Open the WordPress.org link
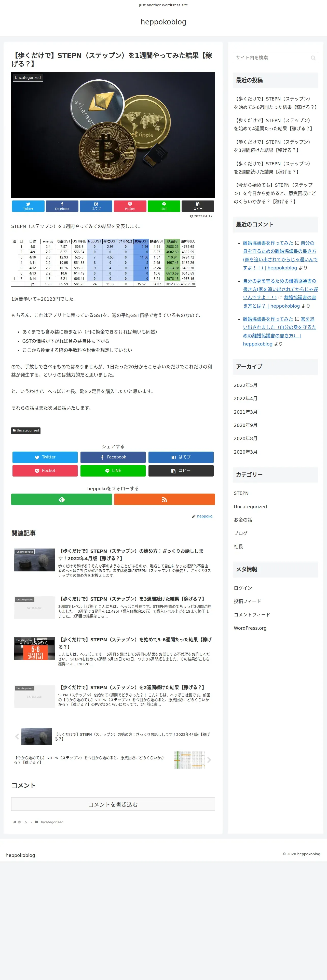 250,628
